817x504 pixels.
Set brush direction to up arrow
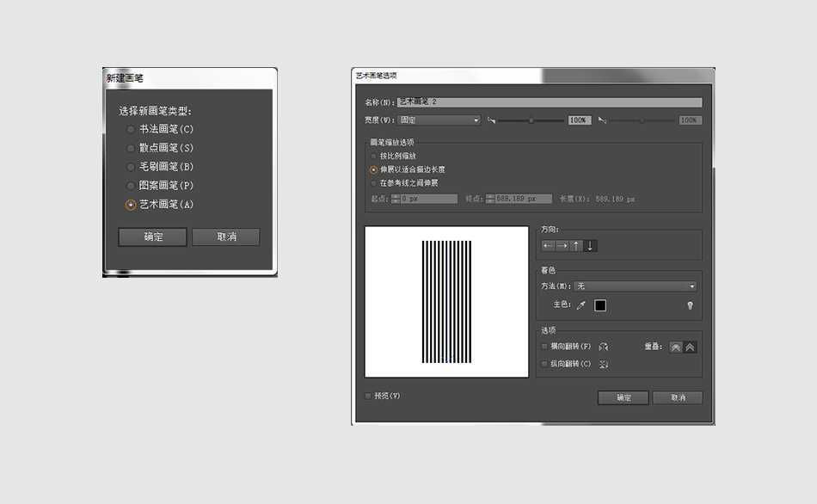coord(575,246)
